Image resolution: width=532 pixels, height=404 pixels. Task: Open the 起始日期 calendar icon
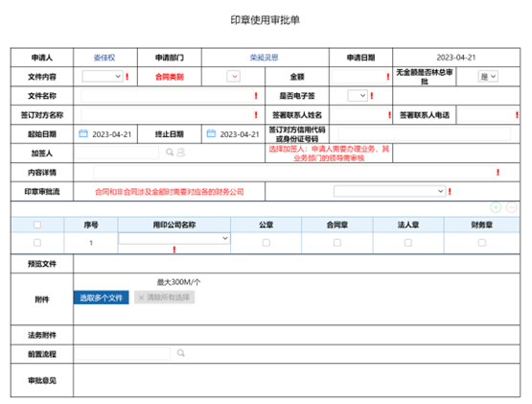click(83, 133)
